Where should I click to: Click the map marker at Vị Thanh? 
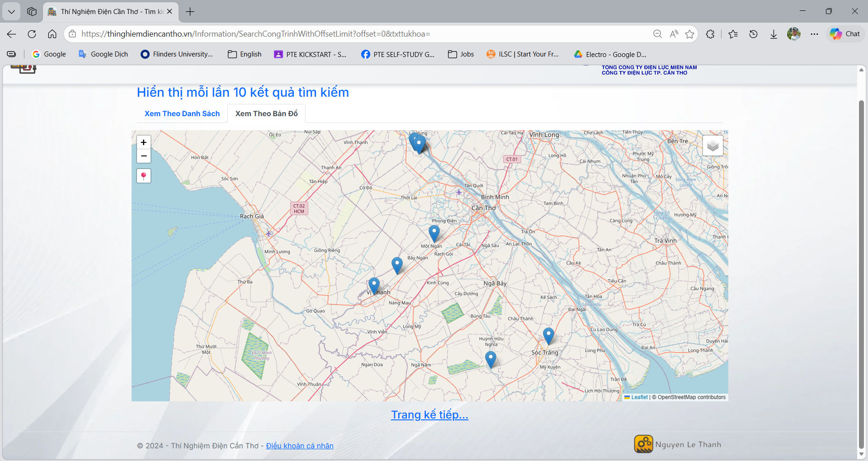[374, 285]
